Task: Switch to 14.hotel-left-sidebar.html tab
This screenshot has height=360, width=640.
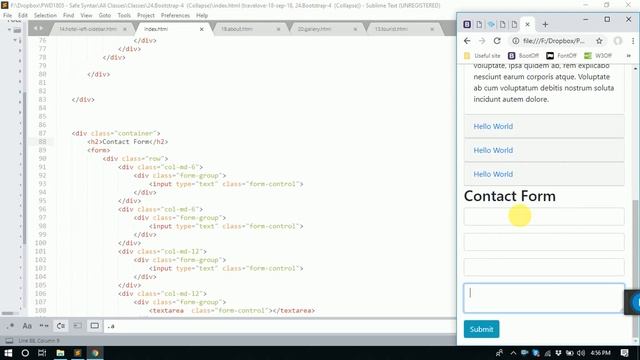Action: click(88, 29)
